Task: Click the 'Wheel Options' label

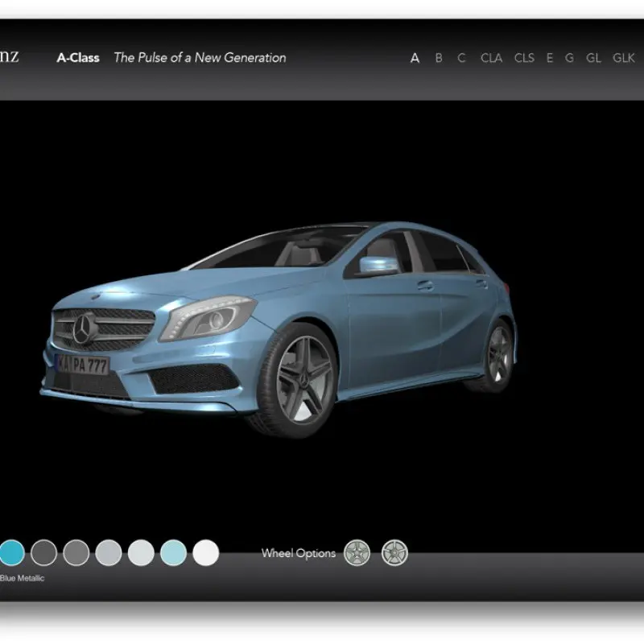Action: [299, 553]
